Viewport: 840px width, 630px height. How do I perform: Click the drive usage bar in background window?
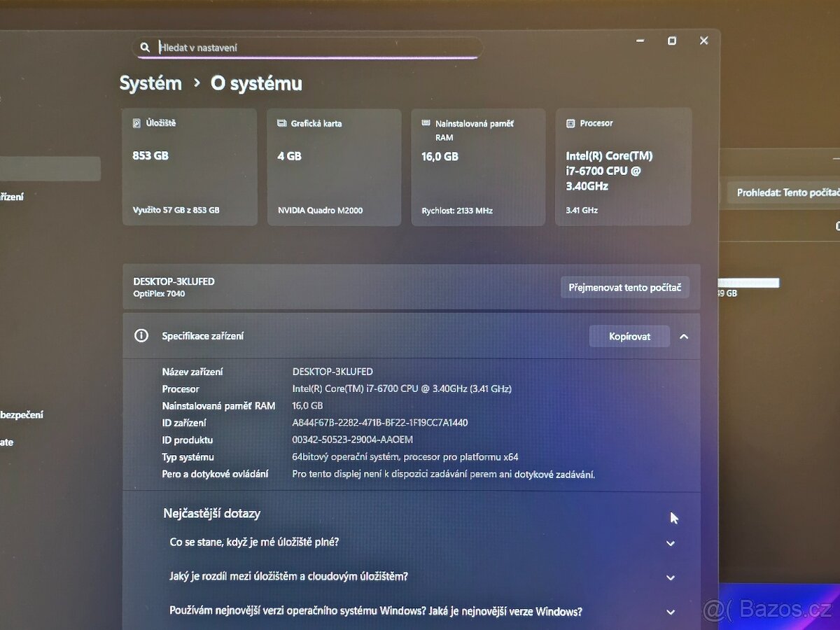748,282
